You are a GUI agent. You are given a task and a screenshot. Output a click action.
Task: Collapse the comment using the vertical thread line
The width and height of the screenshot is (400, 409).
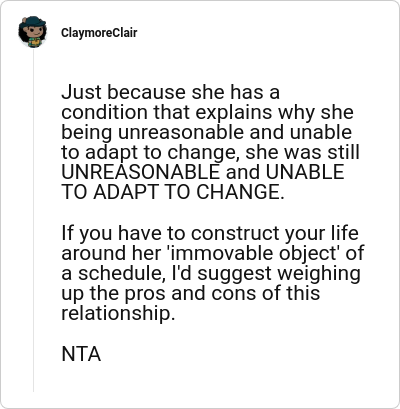(33, 220)
